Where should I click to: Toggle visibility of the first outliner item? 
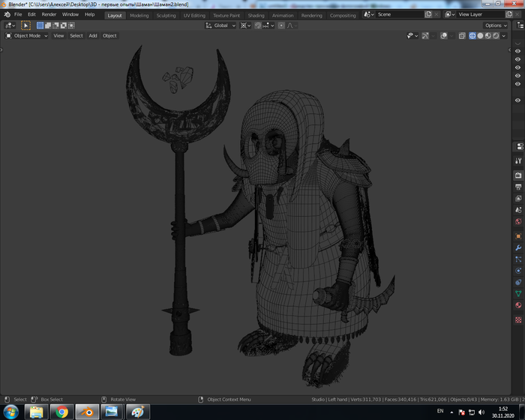517,51
